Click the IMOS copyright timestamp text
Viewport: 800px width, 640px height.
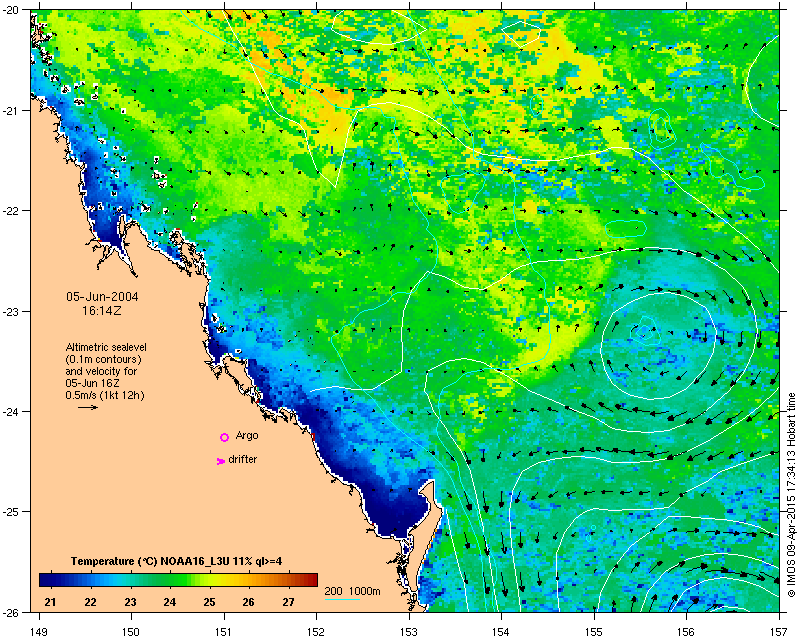(791, 495)
